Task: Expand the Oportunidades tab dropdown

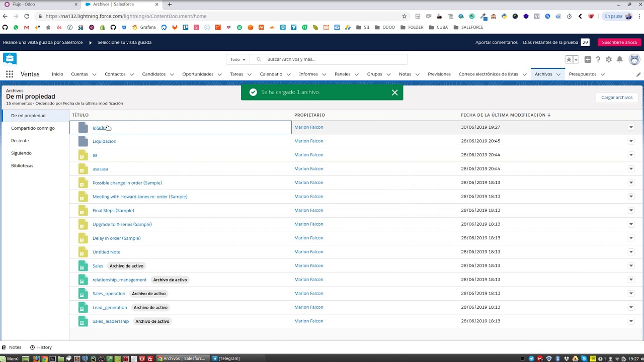Action: coord(220,74)
